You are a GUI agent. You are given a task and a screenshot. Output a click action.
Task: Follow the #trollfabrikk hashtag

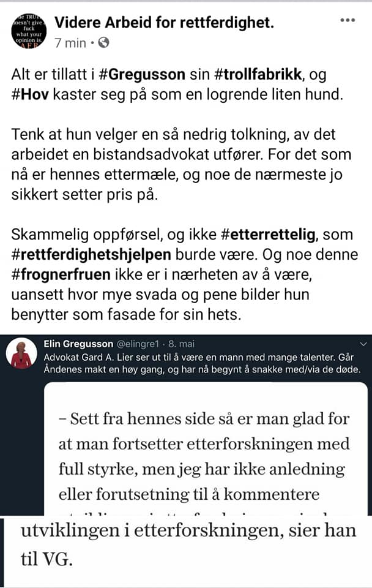[x=258, y=74]
